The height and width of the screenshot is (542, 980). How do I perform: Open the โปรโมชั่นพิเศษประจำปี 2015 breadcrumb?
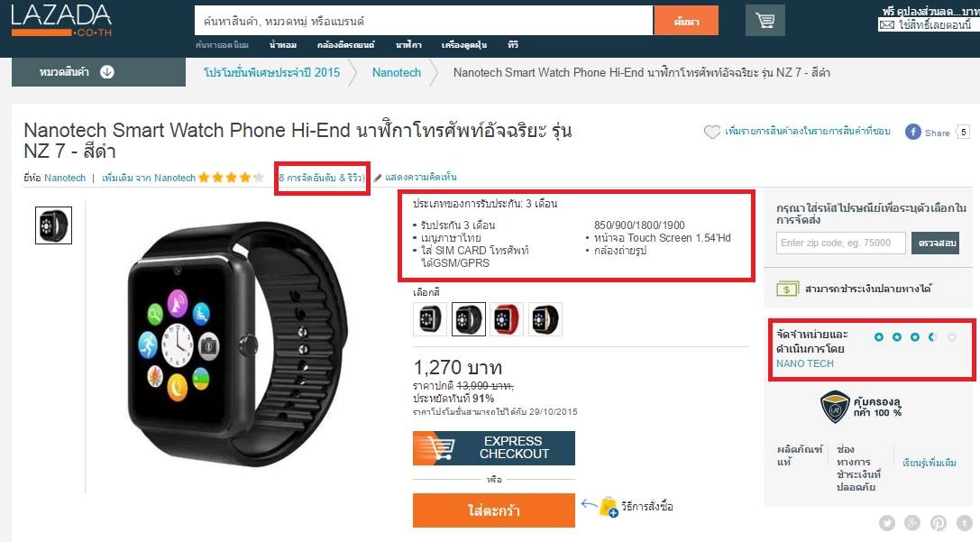click(x=272, y=72)
